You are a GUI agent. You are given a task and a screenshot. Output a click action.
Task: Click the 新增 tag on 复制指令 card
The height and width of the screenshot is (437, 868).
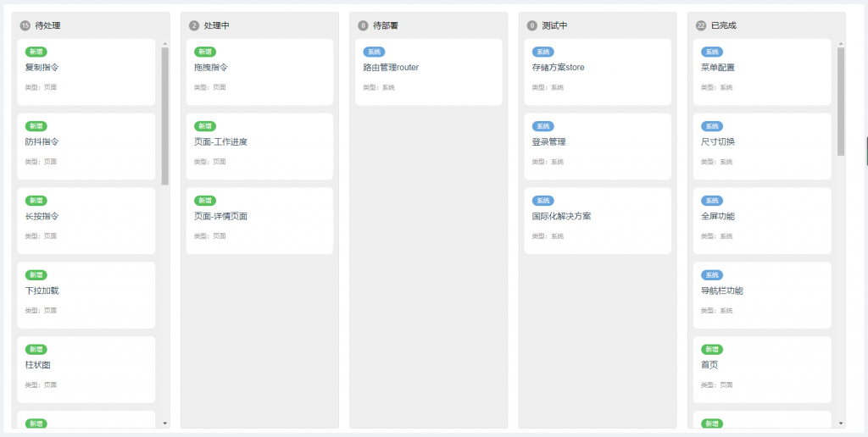[36, 52]
